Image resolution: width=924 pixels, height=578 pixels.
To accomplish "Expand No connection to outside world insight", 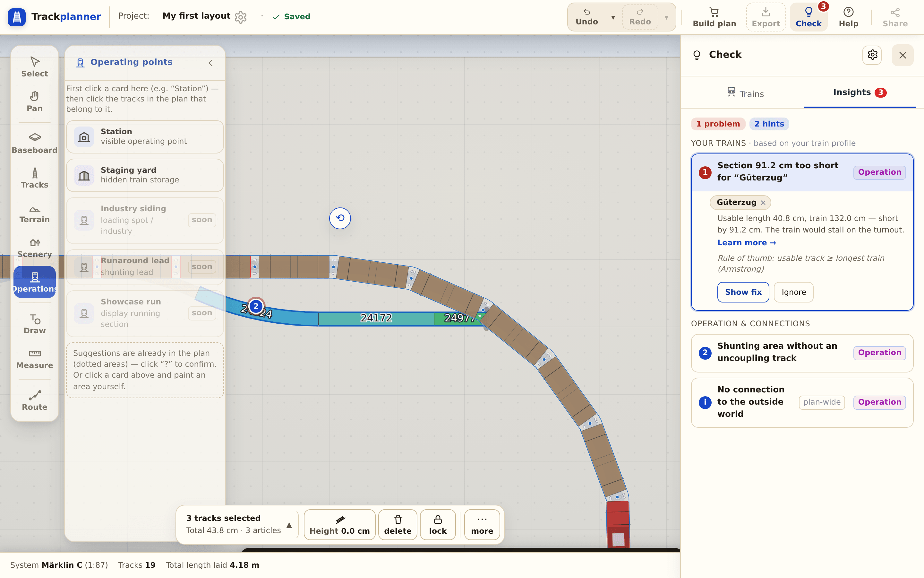I will pyautogui.click(x=802, y=402).
